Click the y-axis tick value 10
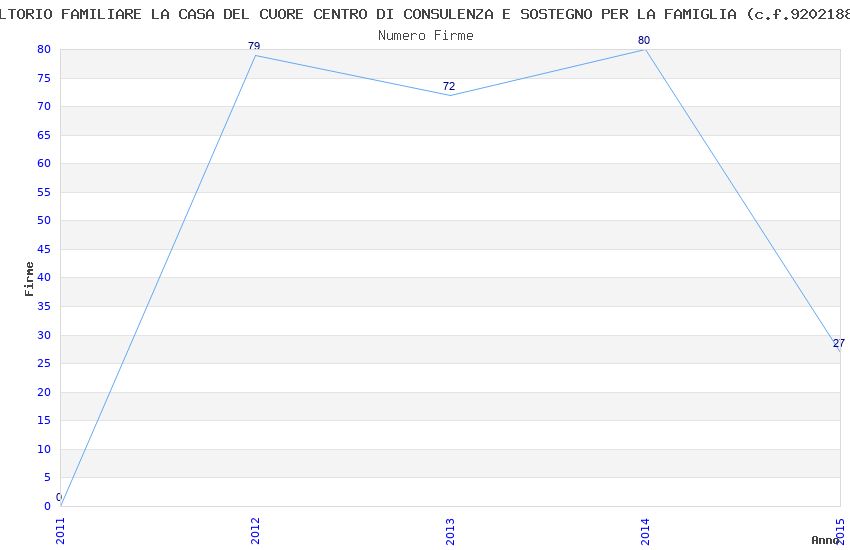This screenshot has width=850, height=550. (44, 449)
